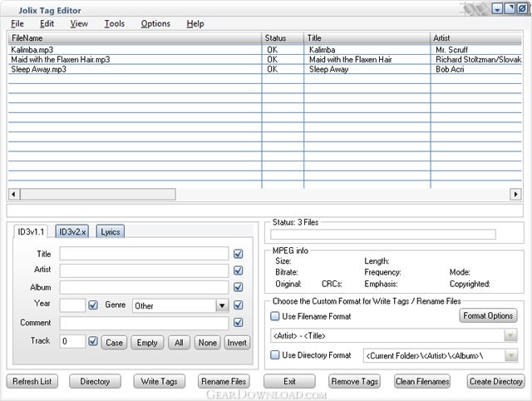532x401 pixels.
Task: Sort by the Status column header
Action: 283,38
